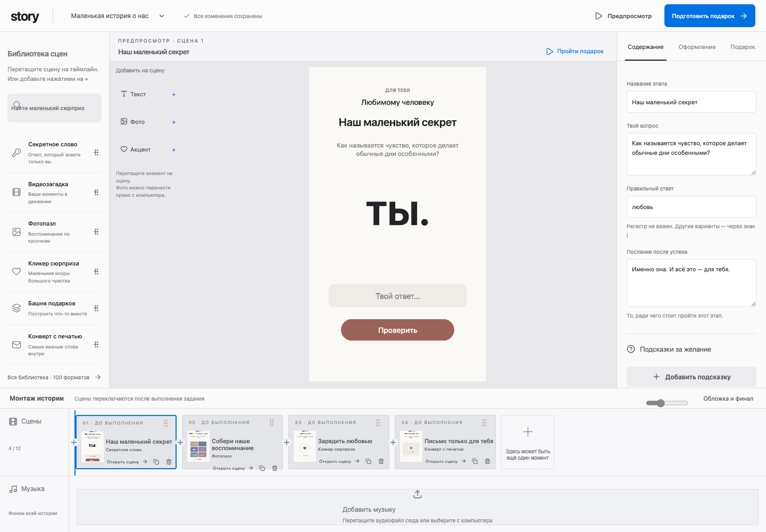Switch to the Оформление tab

[697, 47]
